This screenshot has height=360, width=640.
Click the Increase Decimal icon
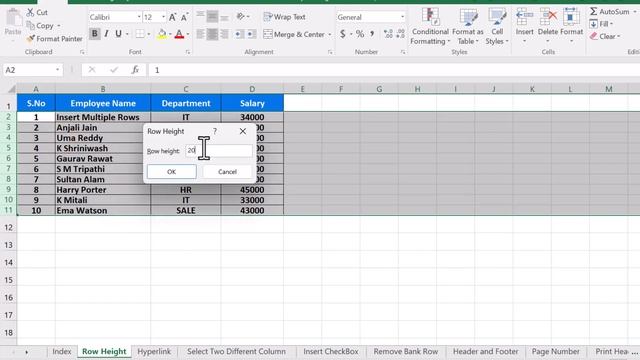[x=388, y=34]
